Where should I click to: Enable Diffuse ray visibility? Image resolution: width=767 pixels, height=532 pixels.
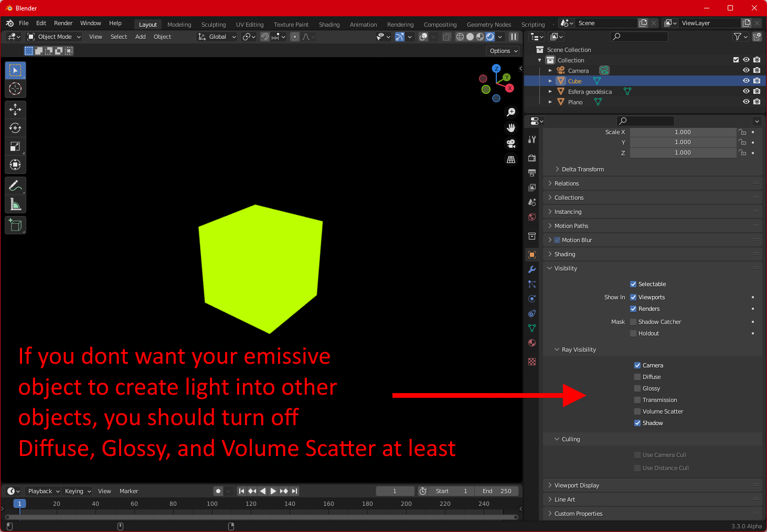coord(637,377)
